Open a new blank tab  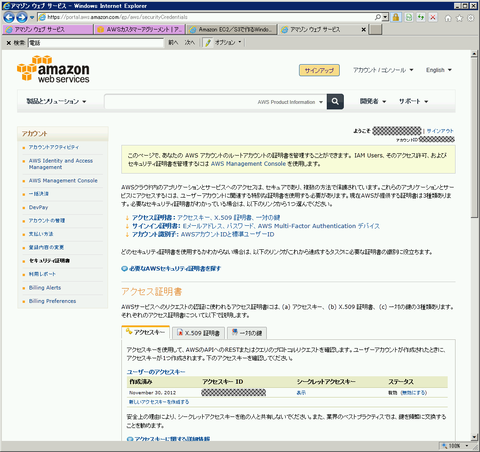pos(376,30)
